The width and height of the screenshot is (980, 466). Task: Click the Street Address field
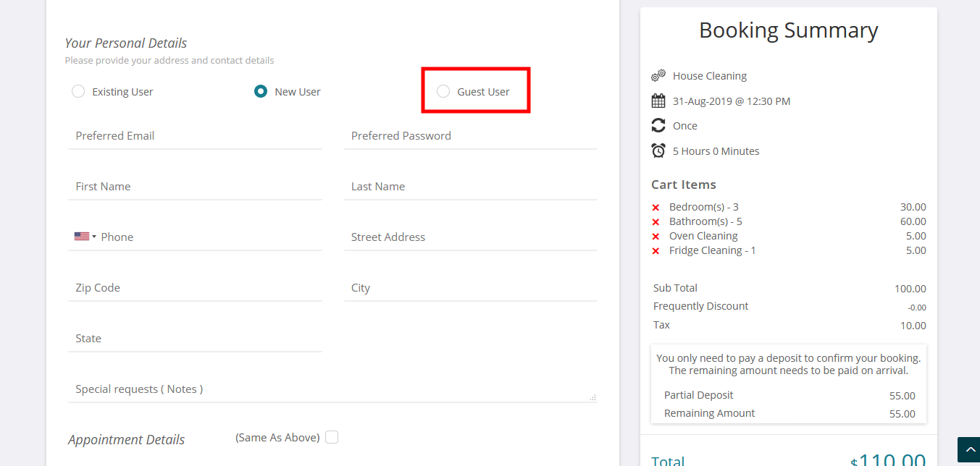point(471,237)
